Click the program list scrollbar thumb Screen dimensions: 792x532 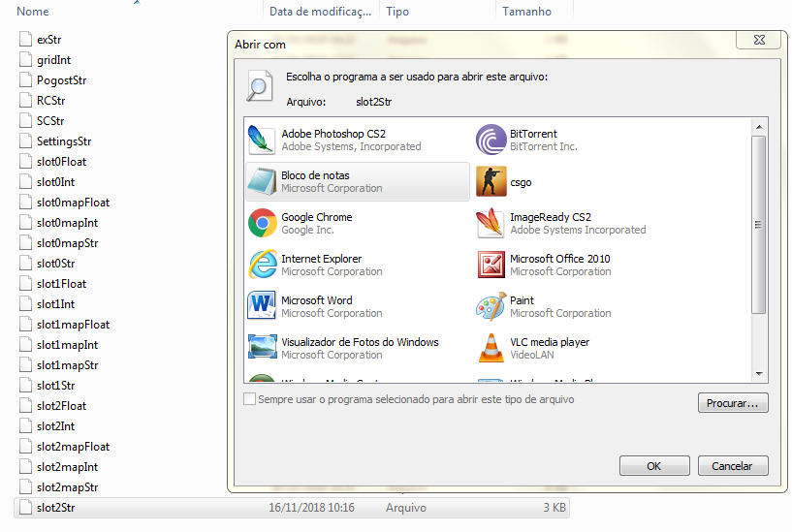(x=759, y=225)
